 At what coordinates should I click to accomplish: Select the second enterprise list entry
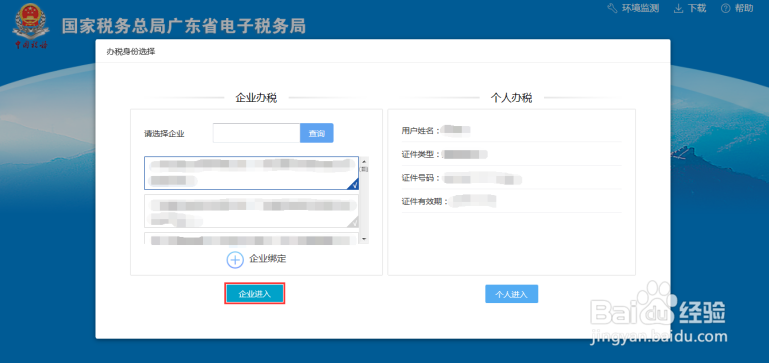[x=252, y=211]
